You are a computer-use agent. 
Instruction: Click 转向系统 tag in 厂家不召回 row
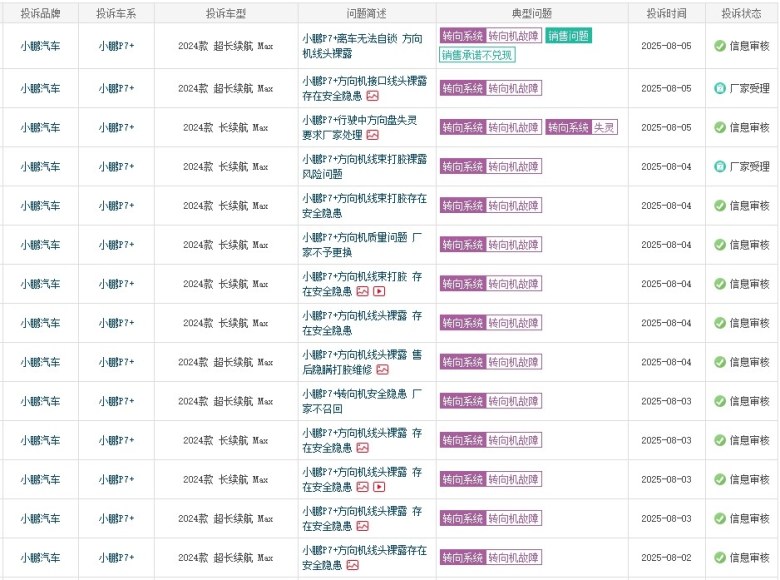point(463,401)
